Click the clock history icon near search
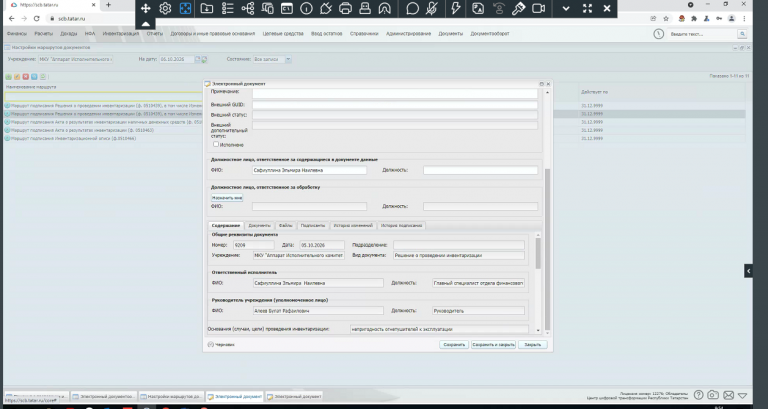 (x=658, y=34)
